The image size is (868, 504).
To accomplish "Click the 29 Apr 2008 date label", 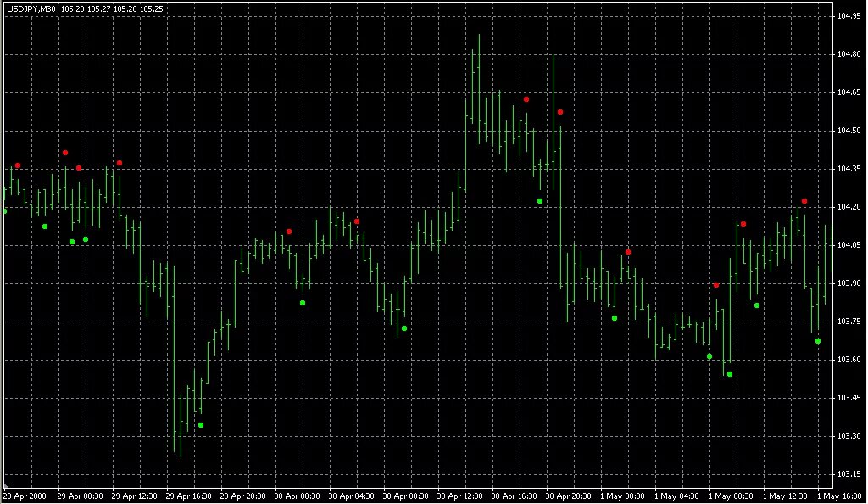I will pos(25,496).
